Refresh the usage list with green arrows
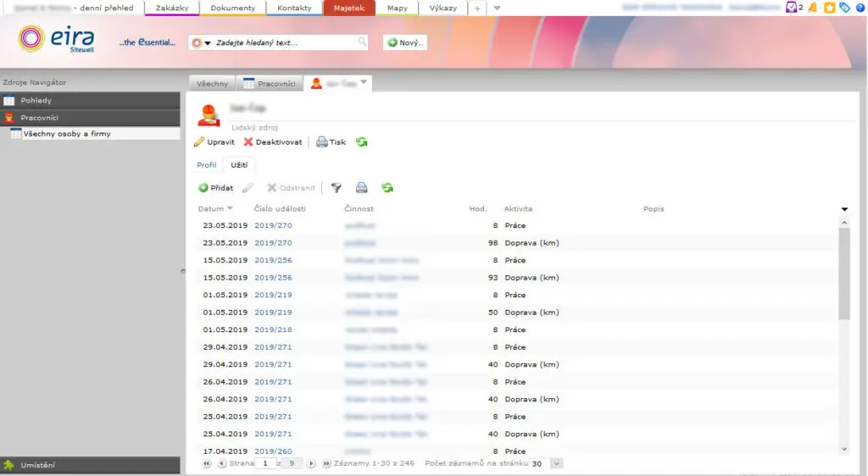The width and height of the screenshot is (868, 476). pyautogui.click(x=387, y=188)
